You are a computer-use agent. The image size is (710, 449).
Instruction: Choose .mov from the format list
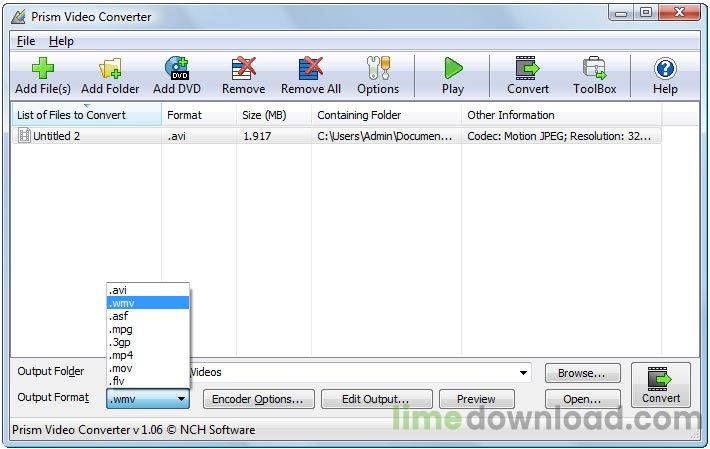point(148,368)
